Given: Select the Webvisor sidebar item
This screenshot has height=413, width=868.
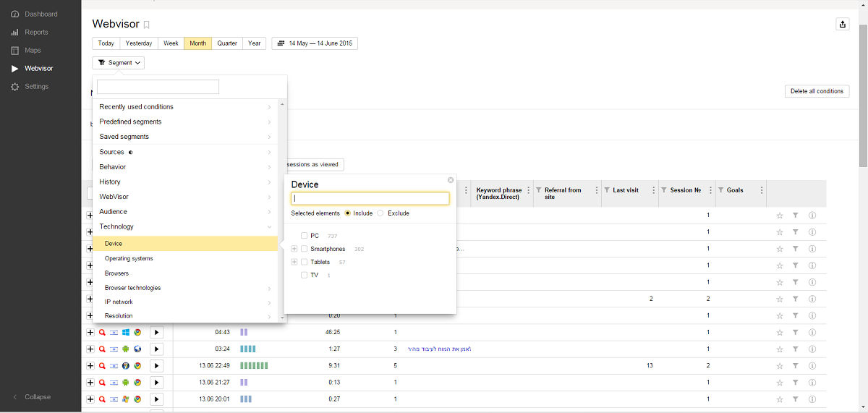Looking at the screenshot, I should (x=38, y=68).
